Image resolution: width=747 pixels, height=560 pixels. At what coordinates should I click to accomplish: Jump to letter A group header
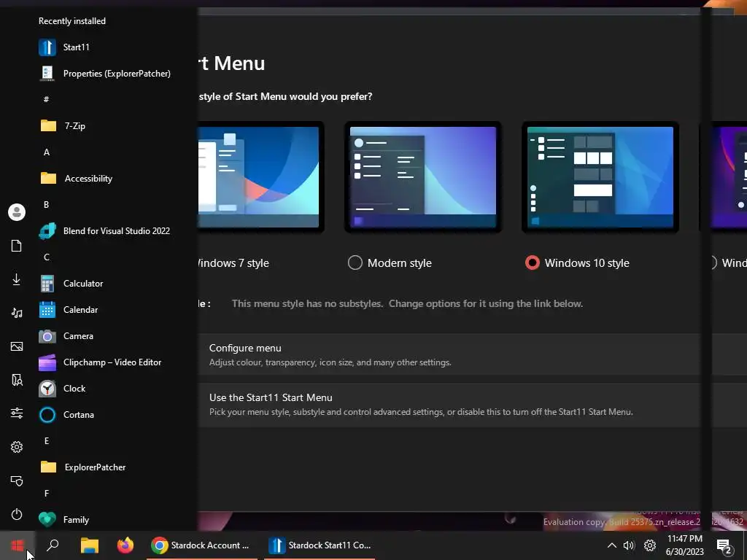pyautogui.click(x=46, y=152)
